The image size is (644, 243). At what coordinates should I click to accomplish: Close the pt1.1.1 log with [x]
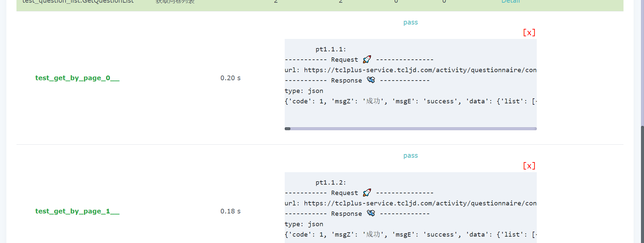(529, 33)
